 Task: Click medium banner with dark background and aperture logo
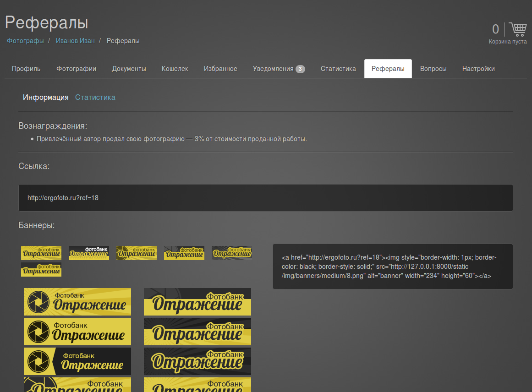coord(77,361)
